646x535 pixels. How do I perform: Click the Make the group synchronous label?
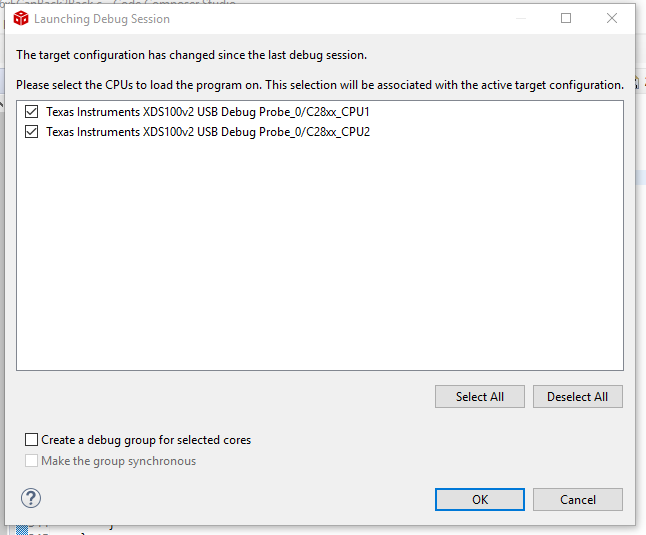tap(119, 461)
